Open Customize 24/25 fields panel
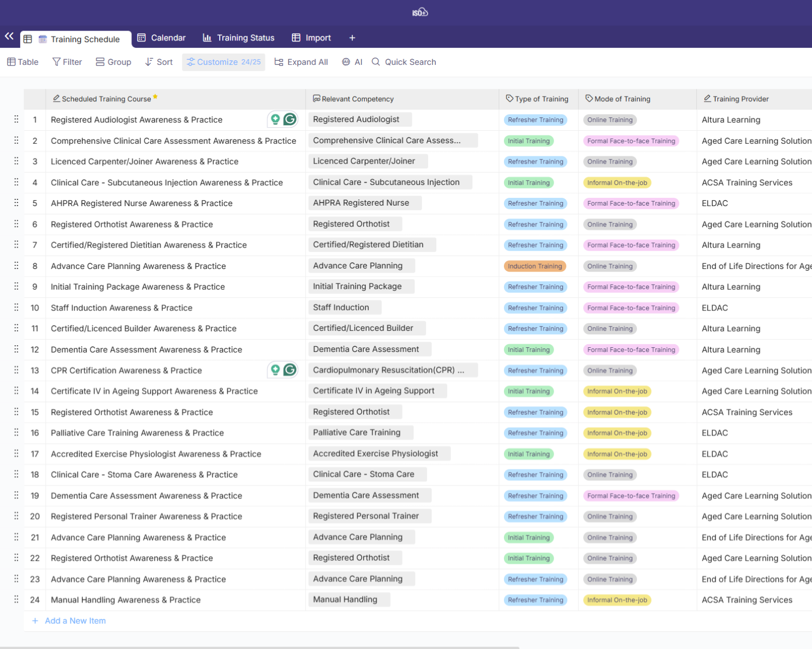This screenshot has height=649, width=812. click(x=223, y=62)
